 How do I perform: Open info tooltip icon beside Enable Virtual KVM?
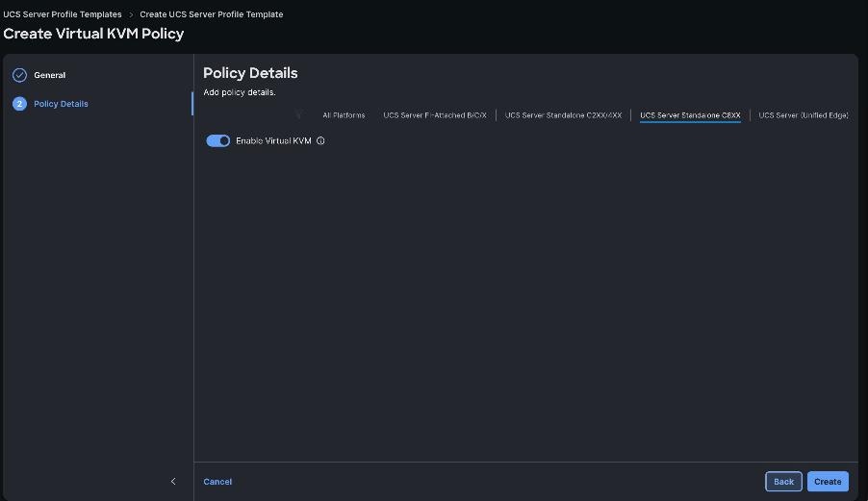pyautogui.click(x=320, y=141)
